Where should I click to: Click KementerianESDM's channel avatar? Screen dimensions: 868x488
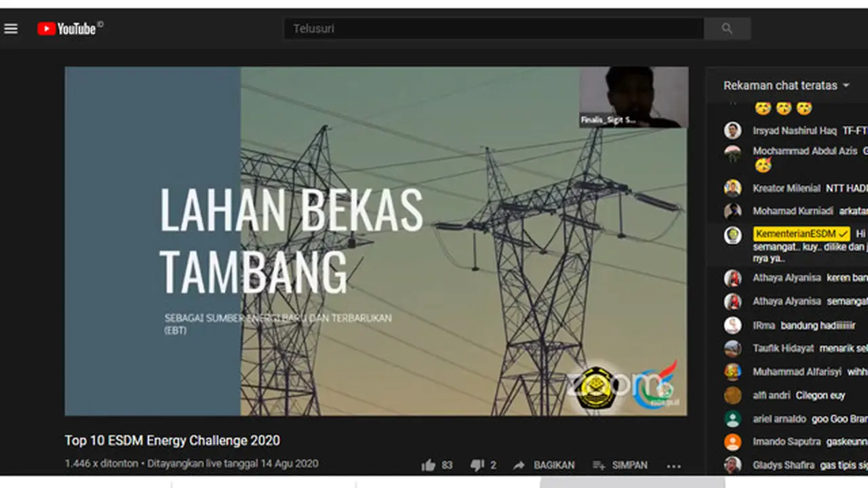[x=733, y=235]
